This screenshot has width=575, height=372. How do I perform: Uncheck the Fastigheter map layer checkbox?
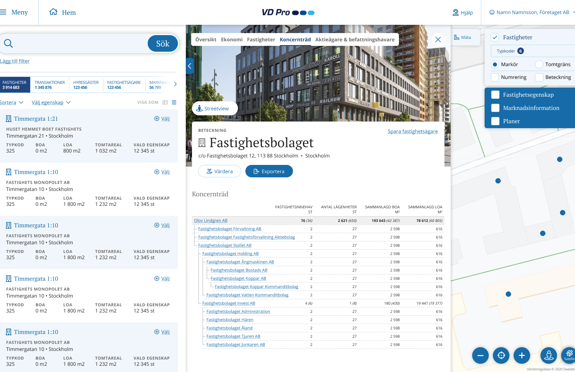495,37
